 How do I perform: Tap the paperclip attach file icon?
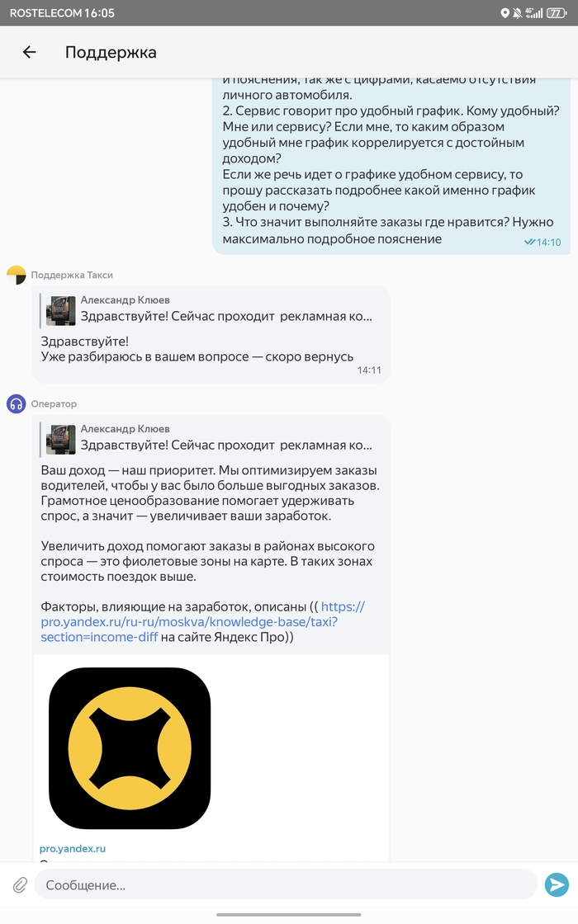pos(20,885)
